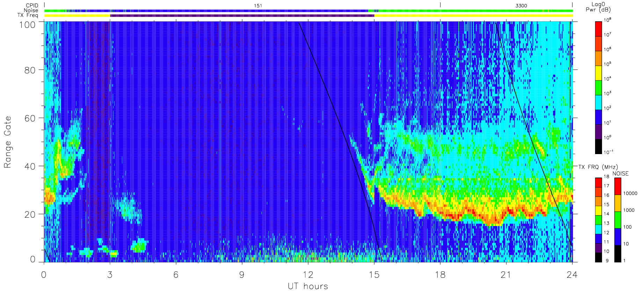Click the 100 label on NOISE colorbar
Viewport: 644px width, 297px height.
[x=628, y=227]
